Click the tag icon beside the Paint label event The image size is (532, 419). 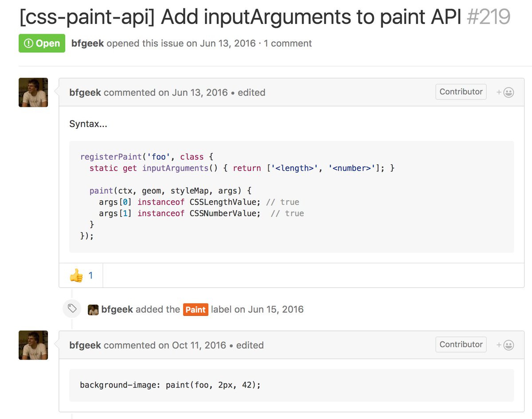point(71,308)
